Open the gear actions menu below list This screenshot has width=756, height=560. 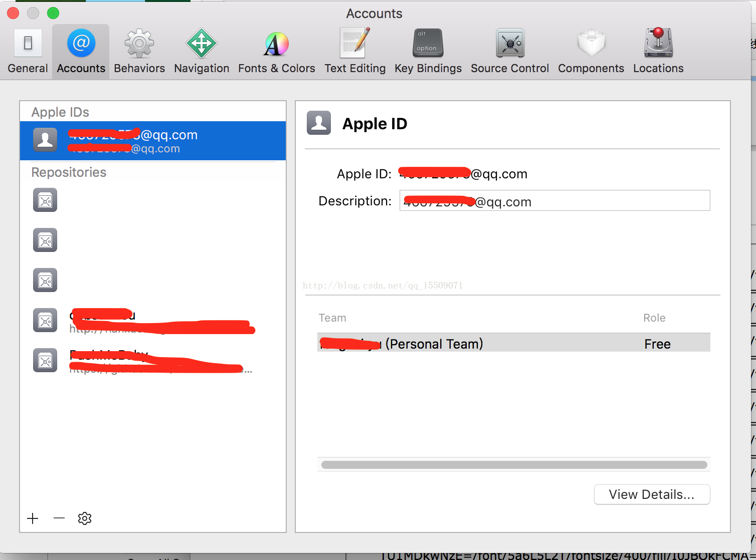(x=85, y=518)
